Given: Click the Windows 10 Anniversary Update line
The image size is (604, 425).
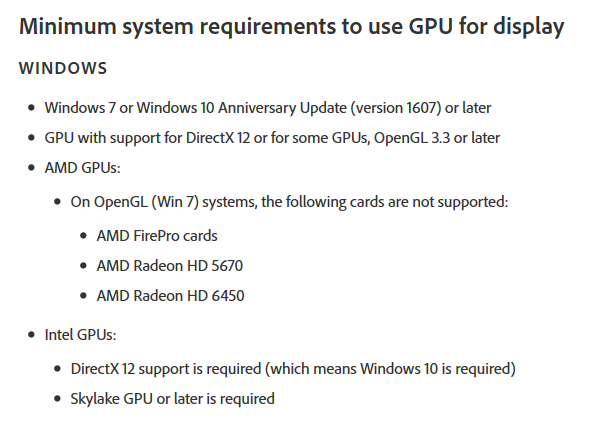Looking at the screenshot, I should click(267, 107).
